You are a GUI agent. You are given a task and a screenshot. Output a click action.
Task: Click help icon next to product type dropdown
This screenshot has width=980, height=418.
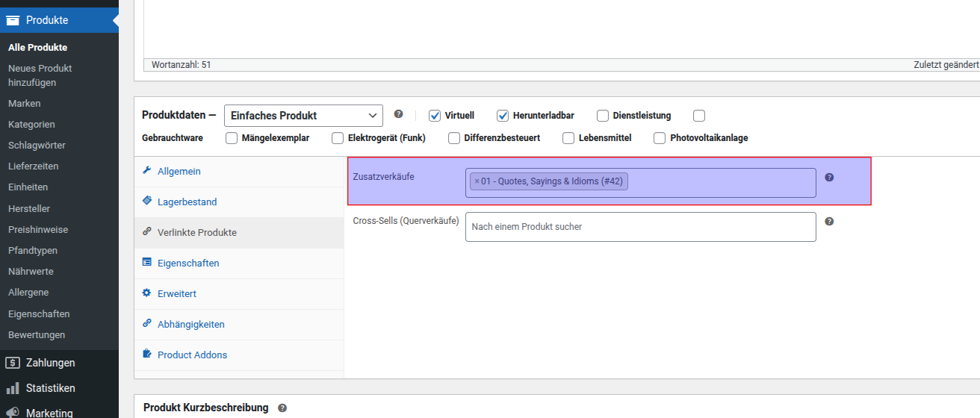pos(398,114)
